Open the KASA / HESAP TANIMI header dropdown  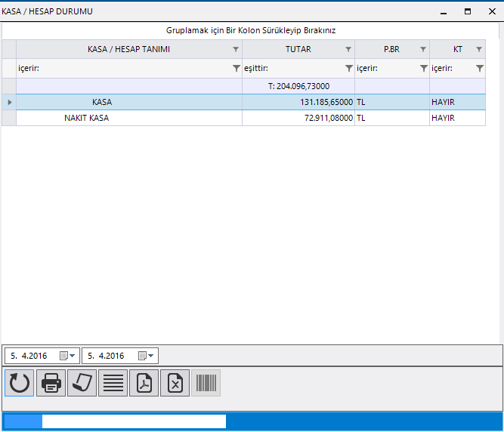(236, 50)
